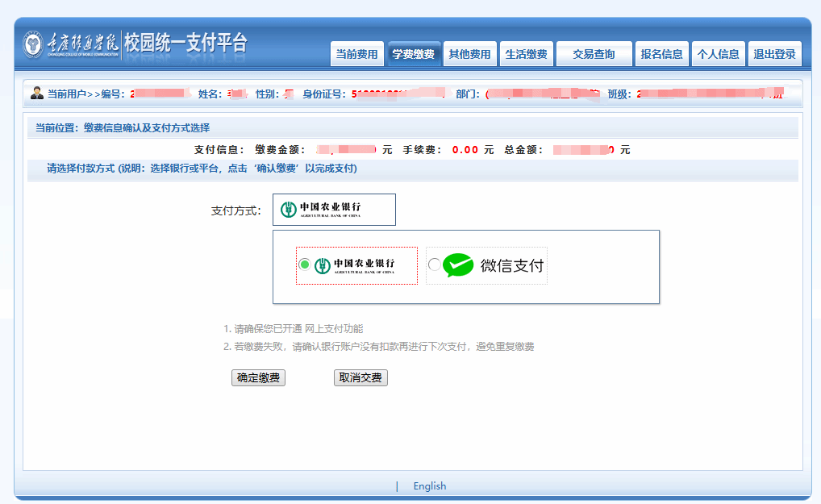Open the selected 支付方式 bank display box
The height and width of the screenshot is (504, 821).
pyautogui.click(x=334, y=210)
